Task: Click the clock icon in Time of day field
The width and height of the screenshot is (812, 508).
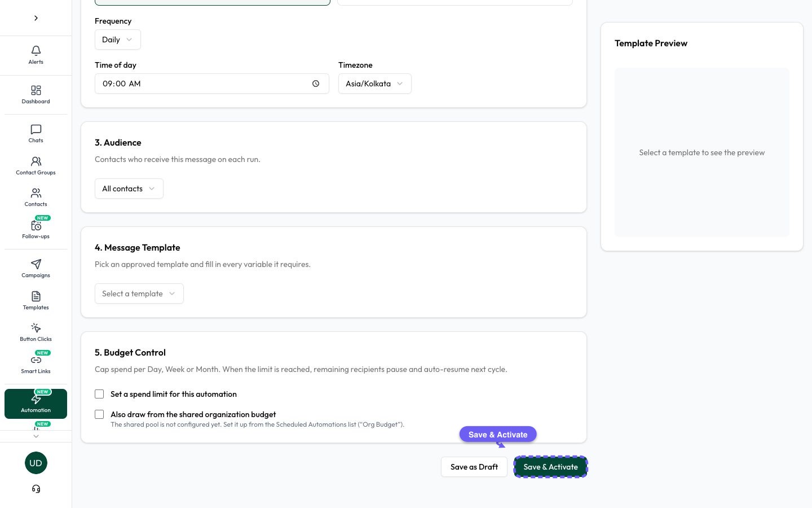Action: (x=316, y=84)
